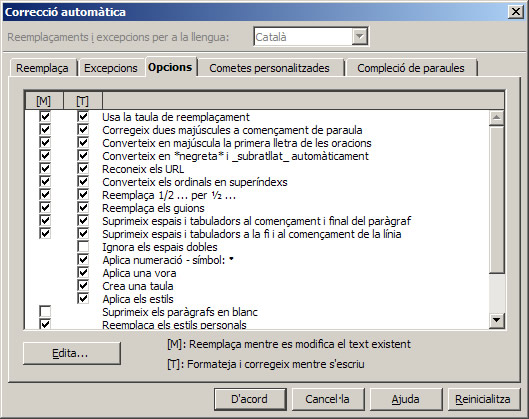
Task: Select the Cometes personalitzades tab
Action: coord(270,68)
